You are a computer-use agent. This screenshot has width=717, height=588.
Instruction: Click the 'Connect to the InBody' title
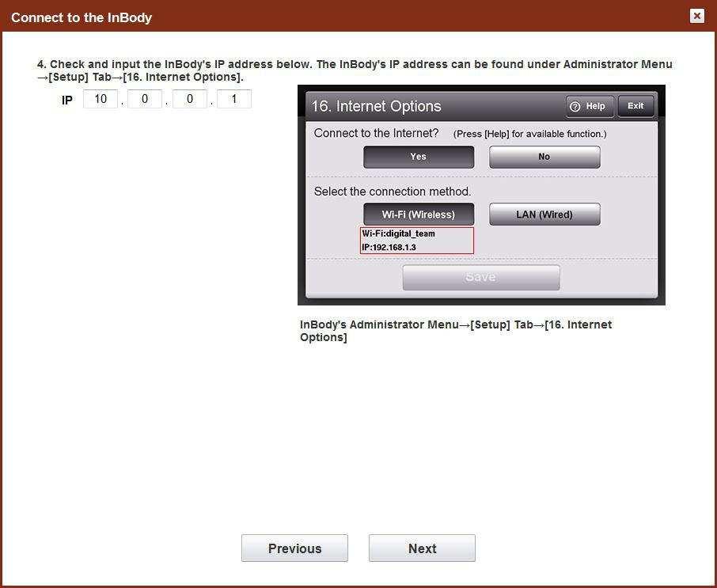(x=82, y=17)
